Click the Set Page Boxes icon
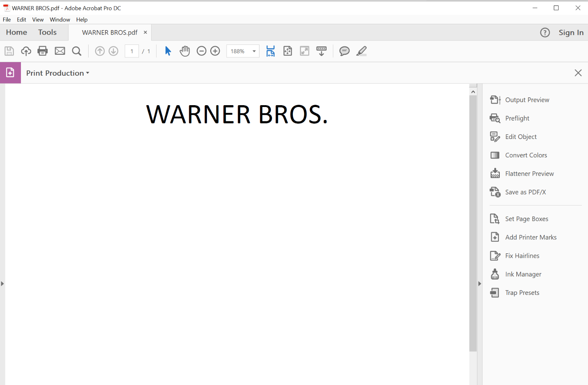The width and height of the screenshot is (588, 385). pos(495,219)
